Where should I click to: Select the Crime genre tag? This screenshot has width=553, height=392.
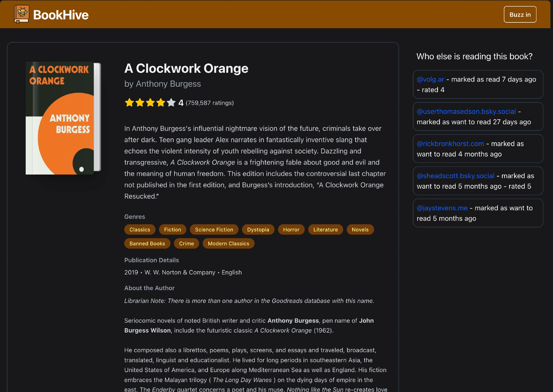tap(186, 243)
